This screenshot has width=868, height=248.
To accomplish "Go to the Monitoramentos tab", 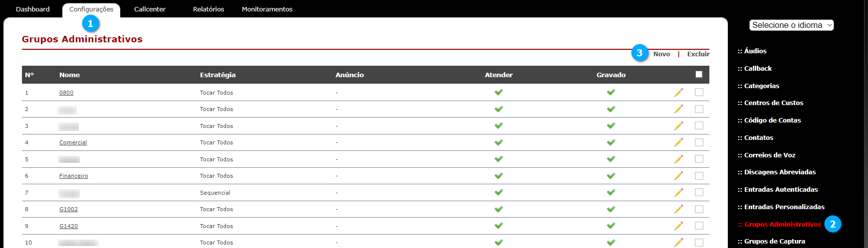I will [267, 9].
